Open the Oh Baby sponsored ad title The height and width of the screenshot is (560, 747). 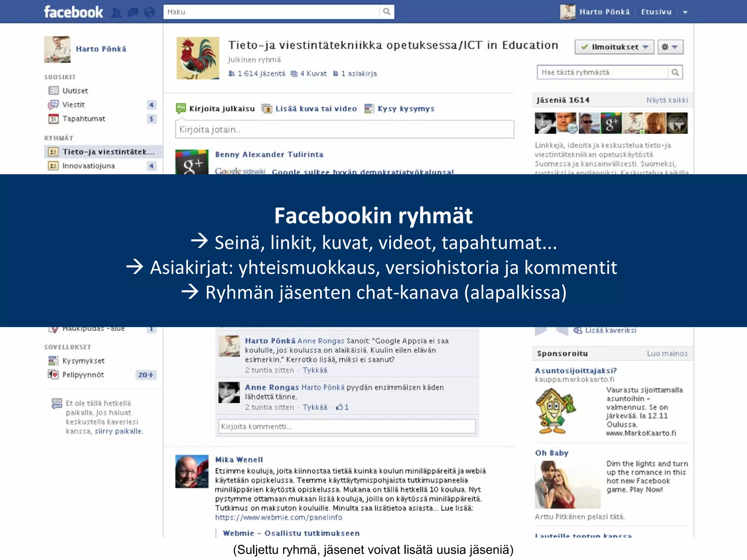click(x=552, y=453)
